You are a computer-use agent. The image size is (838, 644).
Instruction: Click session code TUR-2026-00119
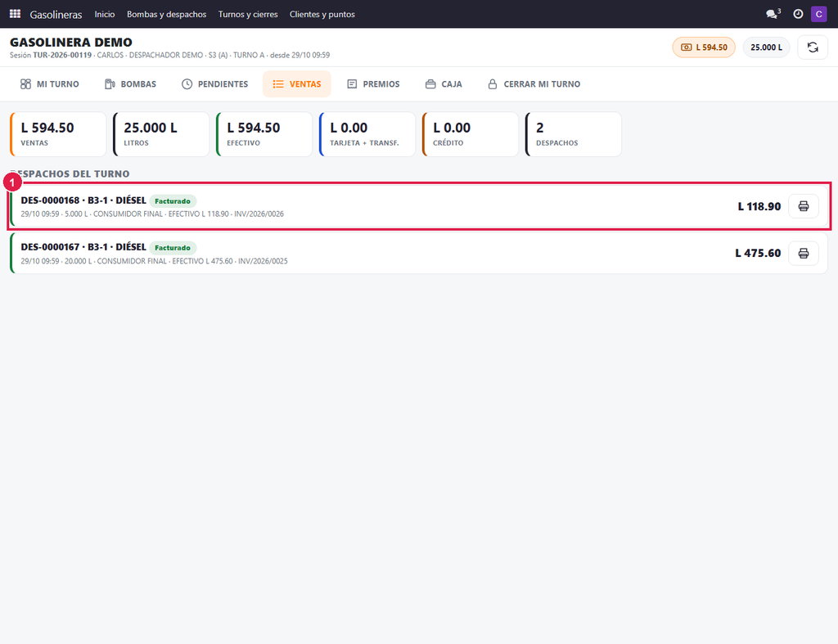pos(62,55)
